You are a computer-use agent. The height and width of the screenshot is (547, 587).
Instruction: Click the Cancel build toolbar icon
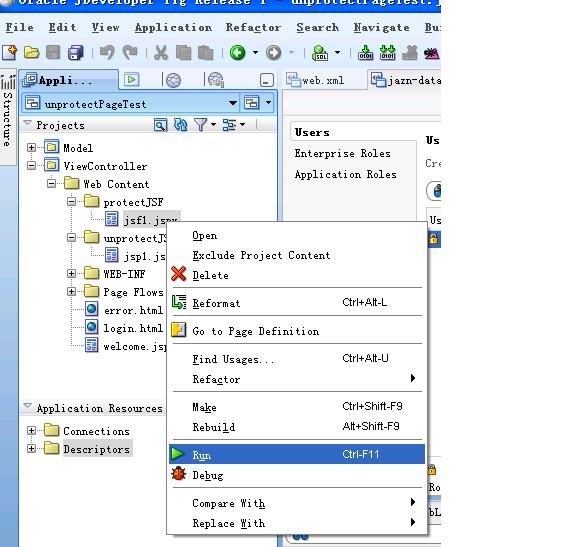pyautogui.click(x=410, y=52)
